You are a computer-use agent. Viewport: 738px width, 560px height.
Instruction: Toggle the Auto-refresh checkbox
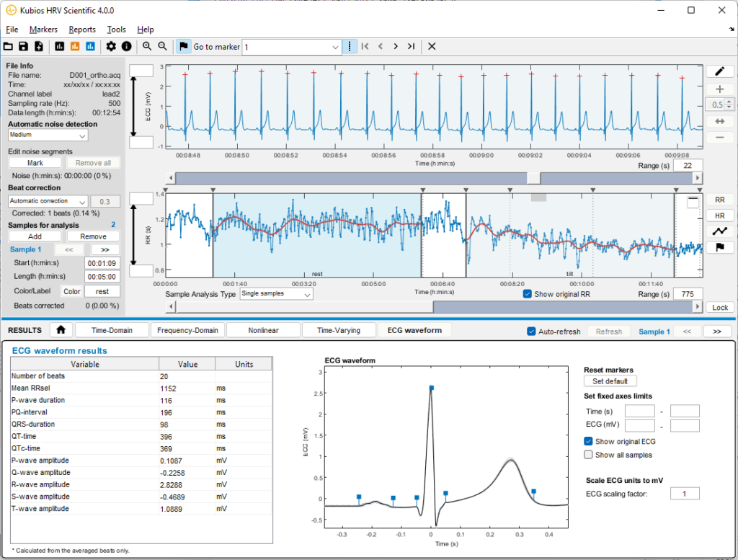[x=531, y=332]
